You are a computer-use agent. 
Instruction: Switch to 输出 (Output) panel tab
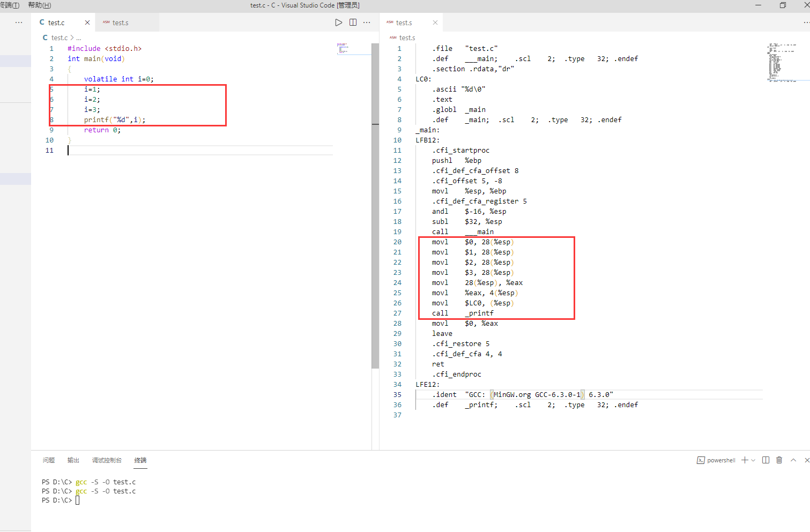click(73, 460)
